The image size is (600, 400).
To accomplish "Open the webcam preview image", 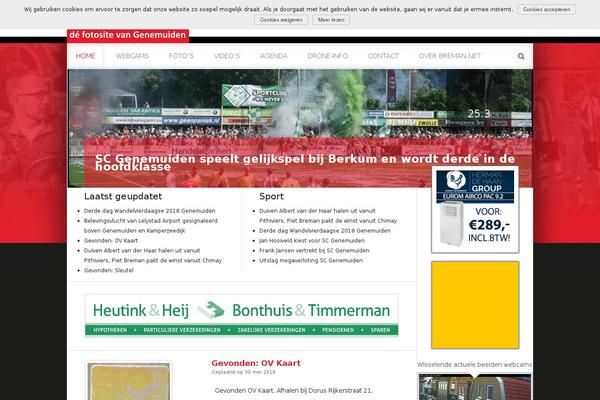I will 475,387.
